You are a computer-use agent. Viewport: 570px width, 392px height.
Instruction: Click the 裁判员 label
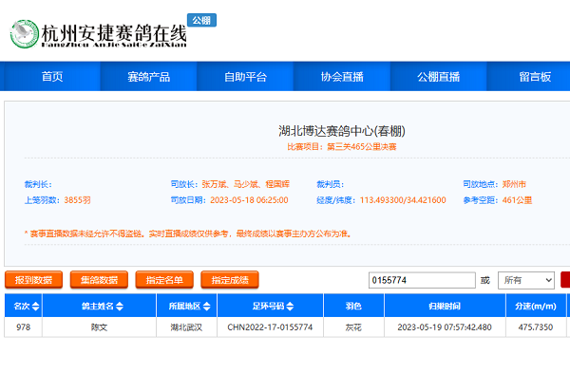point(330,184)
